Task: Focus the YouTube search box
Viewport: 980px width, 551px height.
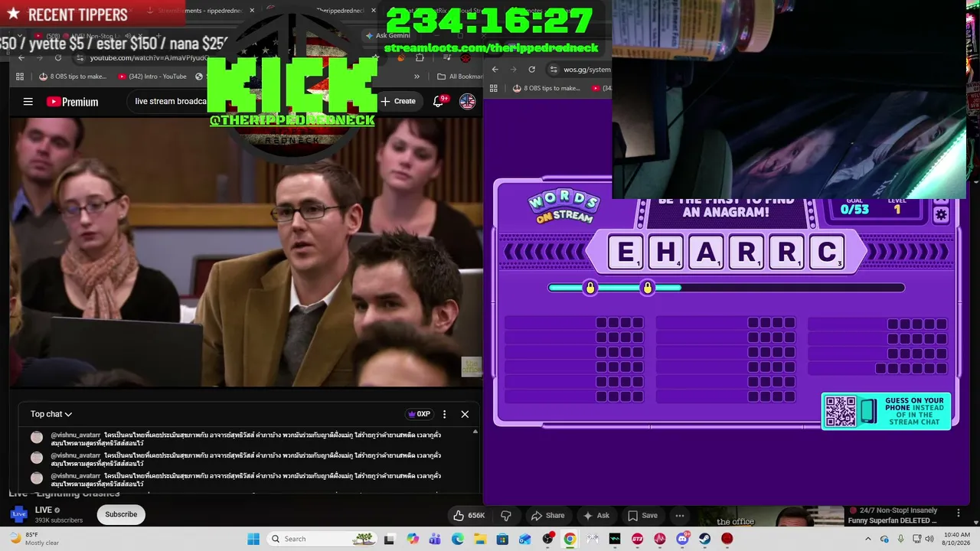Action: pyautogui.click(x=170, y=101)
